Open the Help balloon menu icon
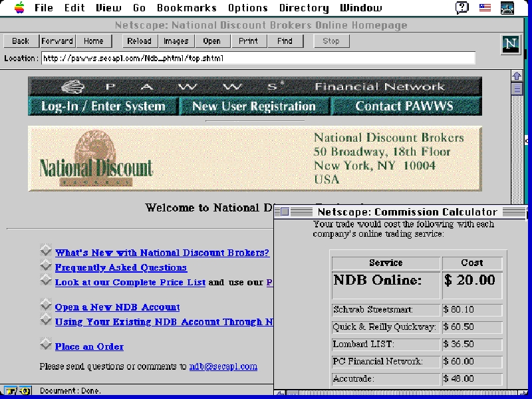 [x=462, y=7]
